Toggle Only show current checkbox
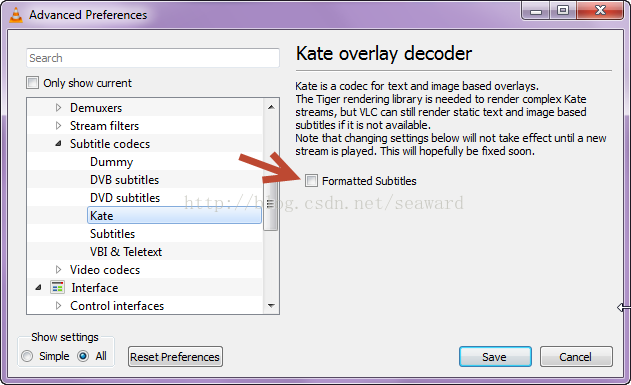 click(33, 83)
